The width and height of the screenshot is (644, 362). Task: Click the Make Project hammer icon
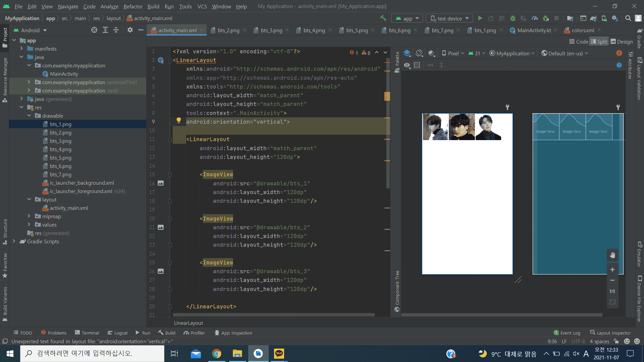pyautogui.click(x=383, y=18)
